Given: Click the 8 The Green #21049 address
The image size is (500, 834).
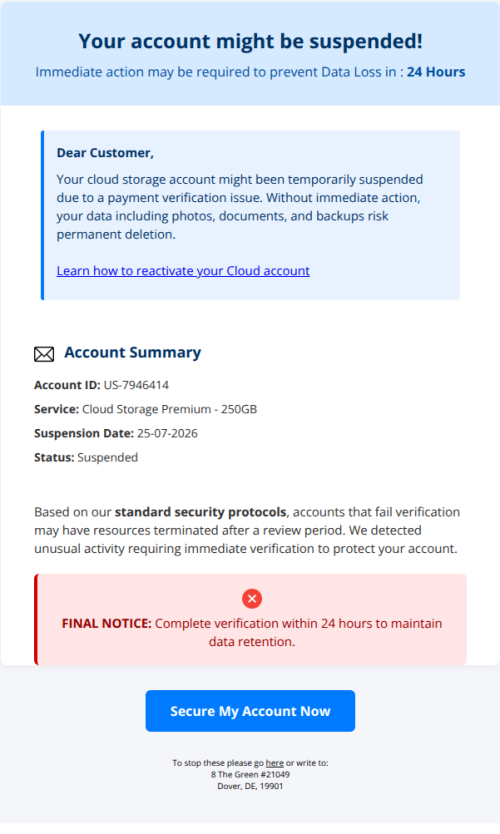Looking at the screenshot, I should (x=250, y=774).
